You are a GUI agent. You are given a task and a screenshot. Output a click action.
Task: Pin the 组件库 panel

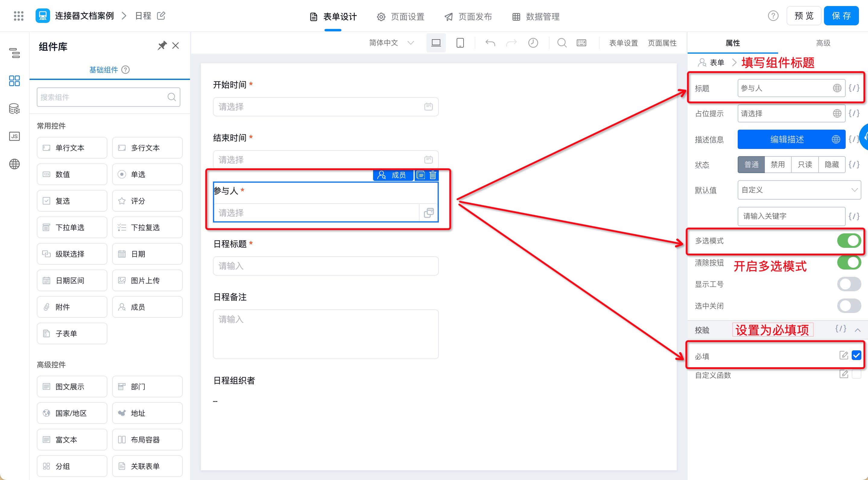click(x=162, y=46)
